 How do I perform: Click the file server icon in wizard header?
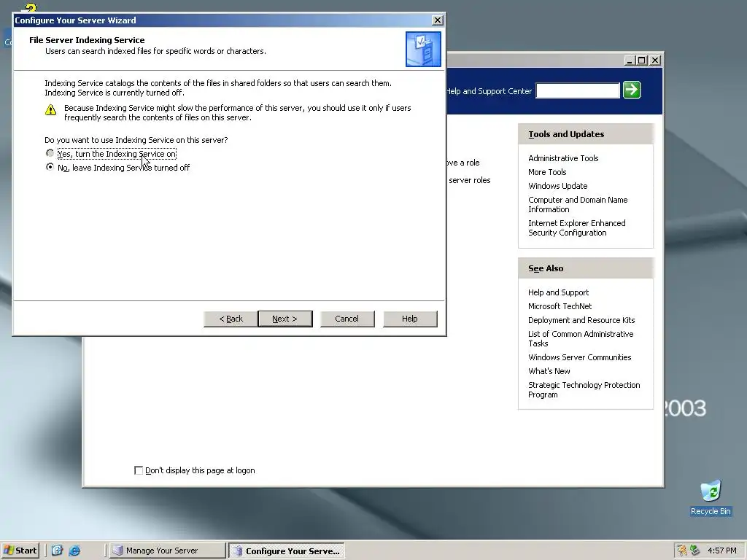coord(423,49)
